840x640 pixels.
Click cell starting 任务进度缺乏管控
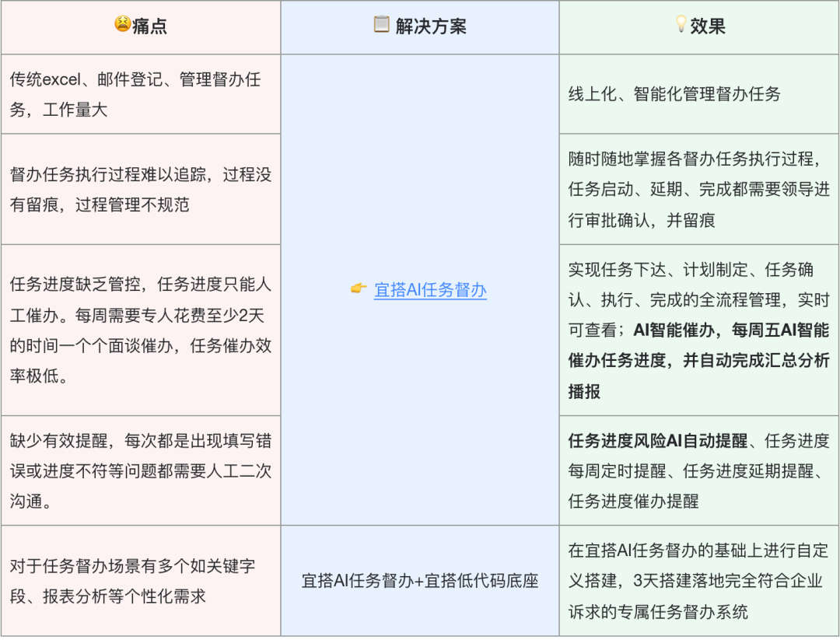coord(141,330)
